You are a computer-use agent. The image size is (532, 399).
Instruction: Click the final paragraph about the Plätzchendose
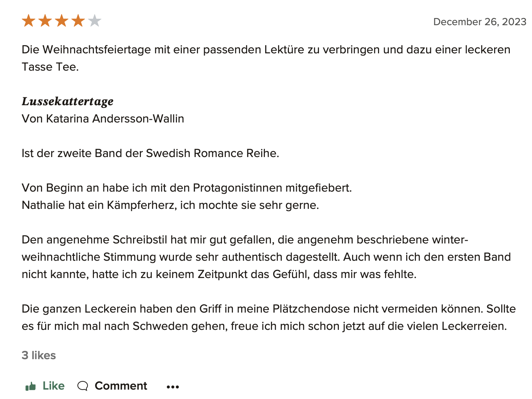click(268, 317)
